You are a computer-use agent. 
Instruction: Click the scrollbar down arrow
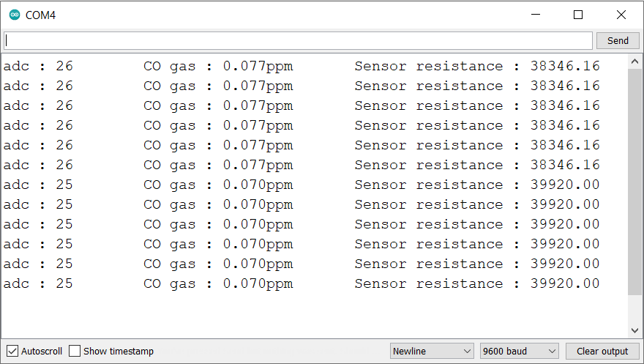point(634,330)
